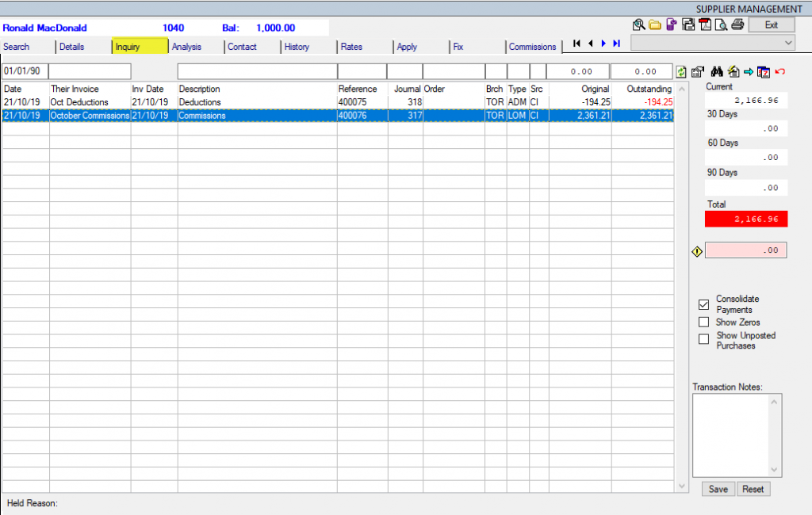Open the Analysis tab
Viewport: 812px width, 515px height.
186,47
